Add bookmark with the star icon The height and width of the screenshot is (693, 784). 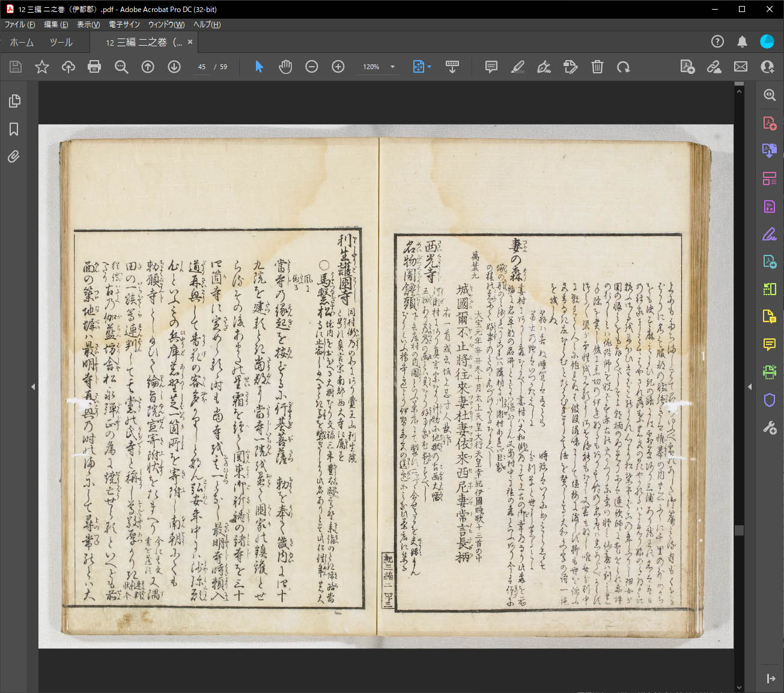point(42,67)
